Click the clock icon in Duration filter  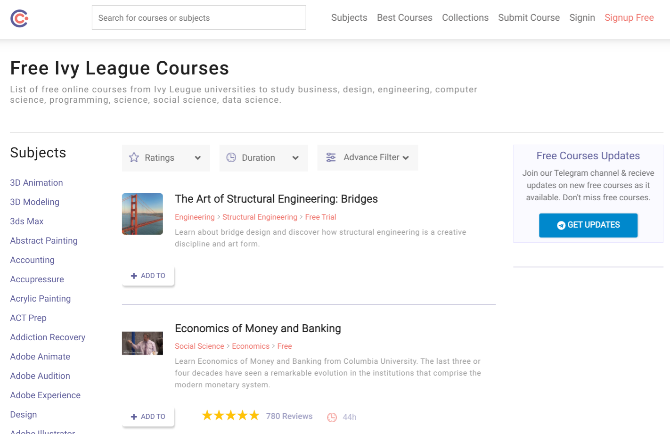pos(231,158)
